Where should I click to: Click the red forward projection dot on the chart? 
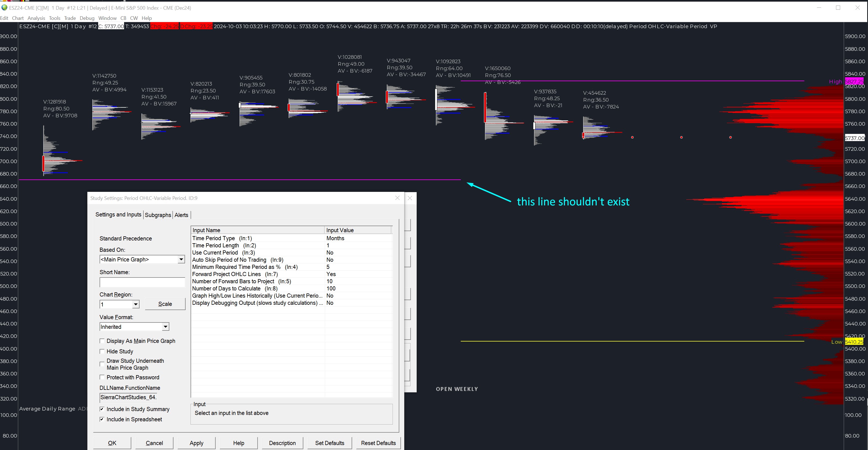[x=633, y=137]
